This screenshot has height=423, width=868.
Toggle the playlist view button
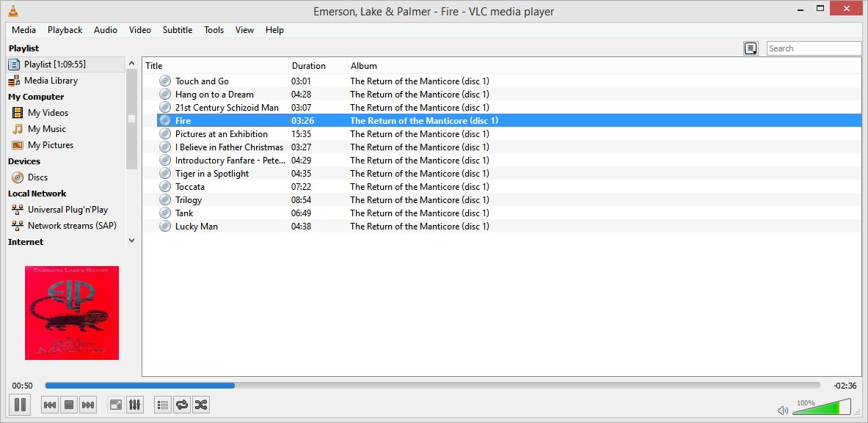point(163,405)
